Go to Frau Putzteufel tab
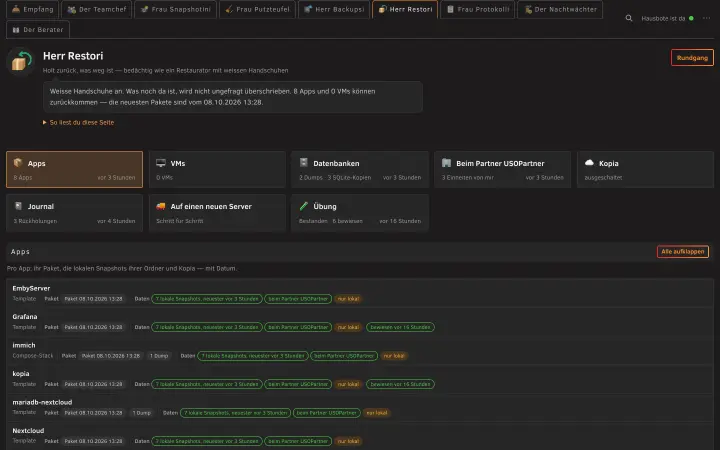Viewport: 720px width, 450px height. pos(257,9)
